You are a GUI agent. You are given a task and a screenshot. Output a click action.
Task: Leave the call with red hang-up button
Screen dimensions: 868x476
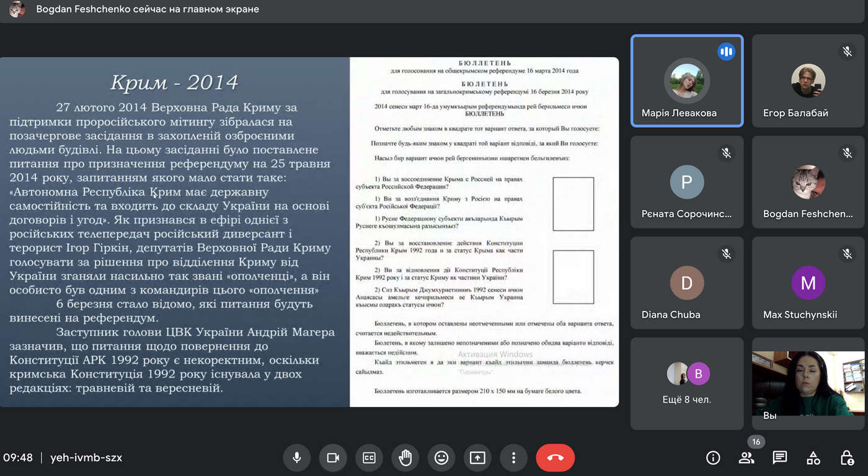pos(555,458)
